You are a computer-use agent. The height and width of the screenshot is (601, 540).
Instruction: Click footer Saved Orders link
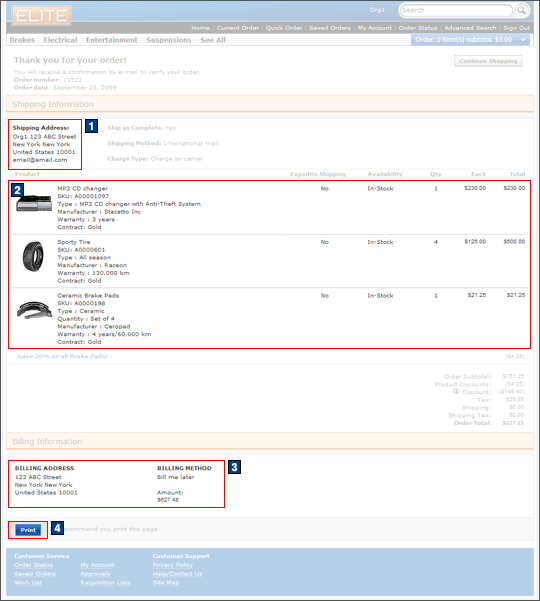tap(35, 574)
